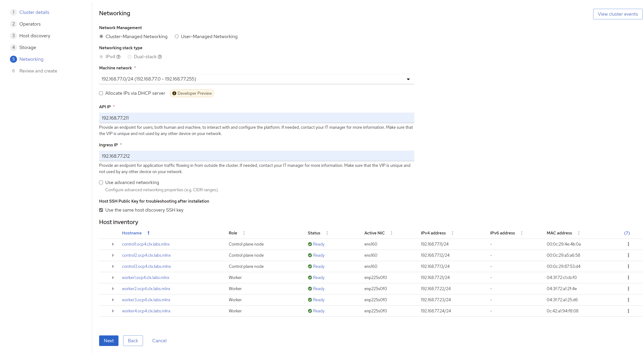
Task: Open the Machine network dropdown
Action: click(x=257, y=79)
